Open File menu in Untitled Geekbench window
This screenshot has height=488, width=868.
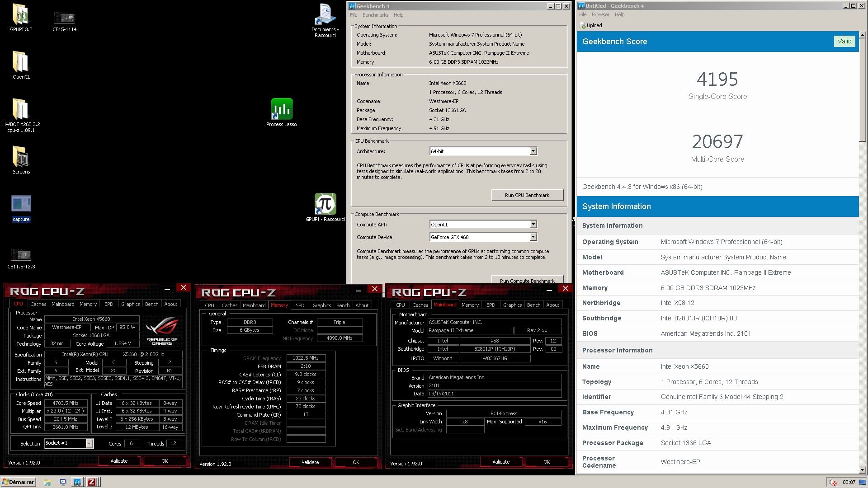coord(583,14)
